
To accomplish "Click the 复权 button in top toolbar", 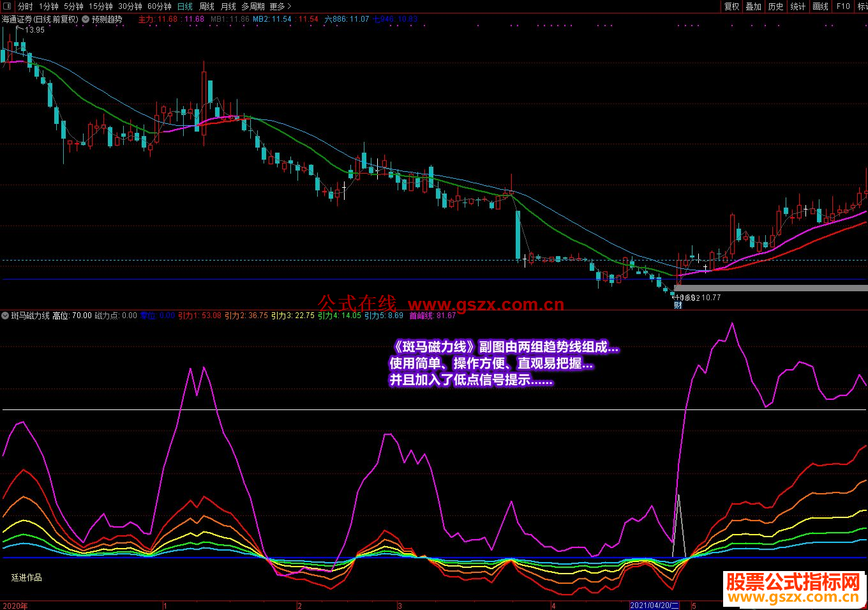I will point(731,6).
